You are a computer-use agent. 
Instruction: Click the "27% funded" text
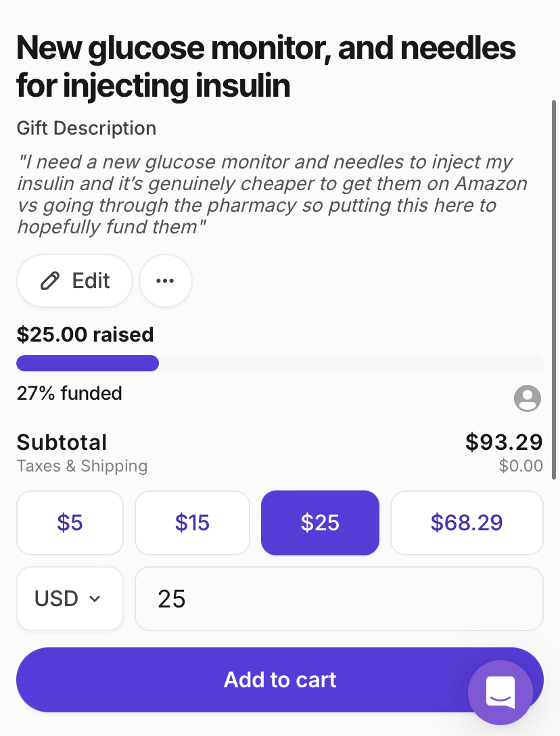tap(69, 393)
